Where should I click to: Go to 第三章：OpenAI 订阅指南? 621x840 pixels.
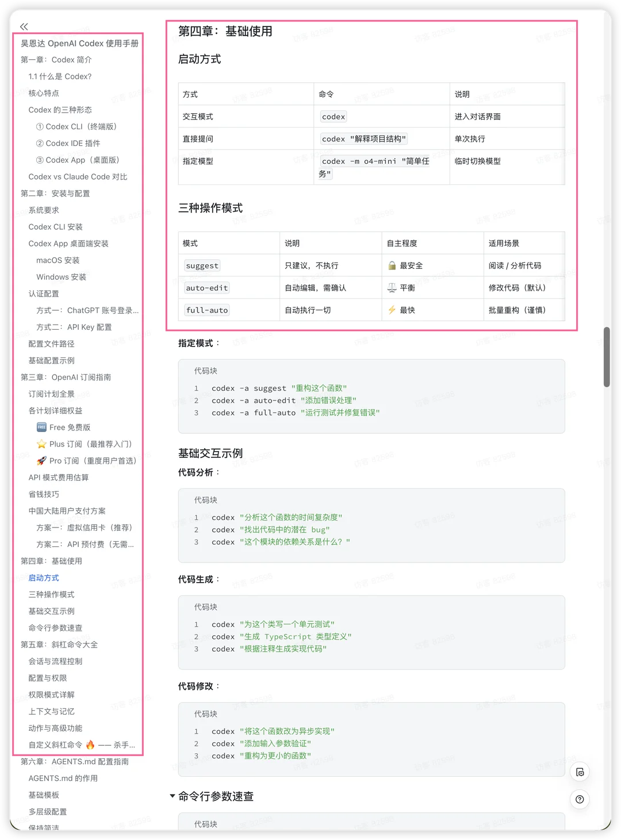click(66, 377)
